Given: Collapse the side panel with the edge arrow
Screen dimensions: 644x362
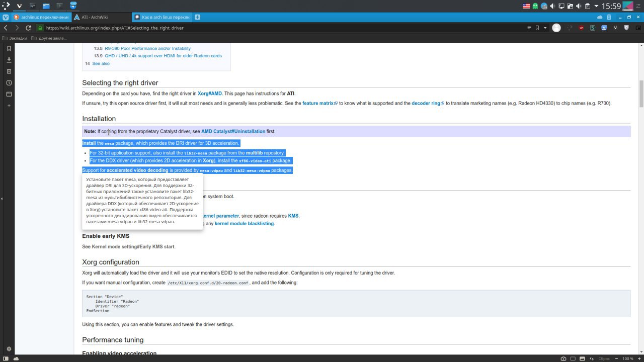Looking at the screenshot, I should [x=1, y=199].
